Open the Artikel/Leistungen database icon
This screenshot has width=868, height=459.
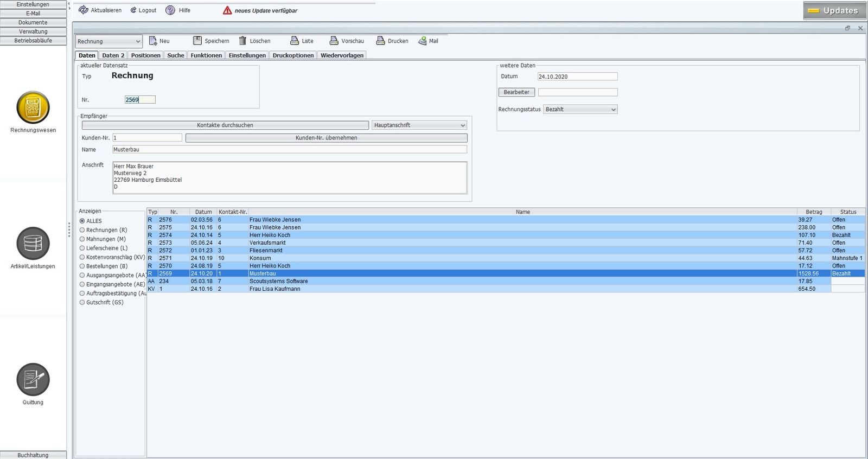point(33,244)
